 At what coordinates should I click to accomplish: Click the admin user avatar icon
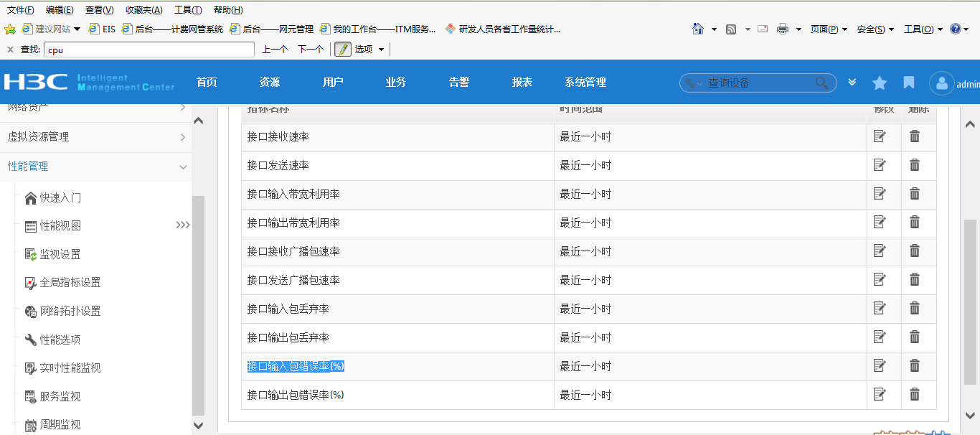tap(941, 84)
